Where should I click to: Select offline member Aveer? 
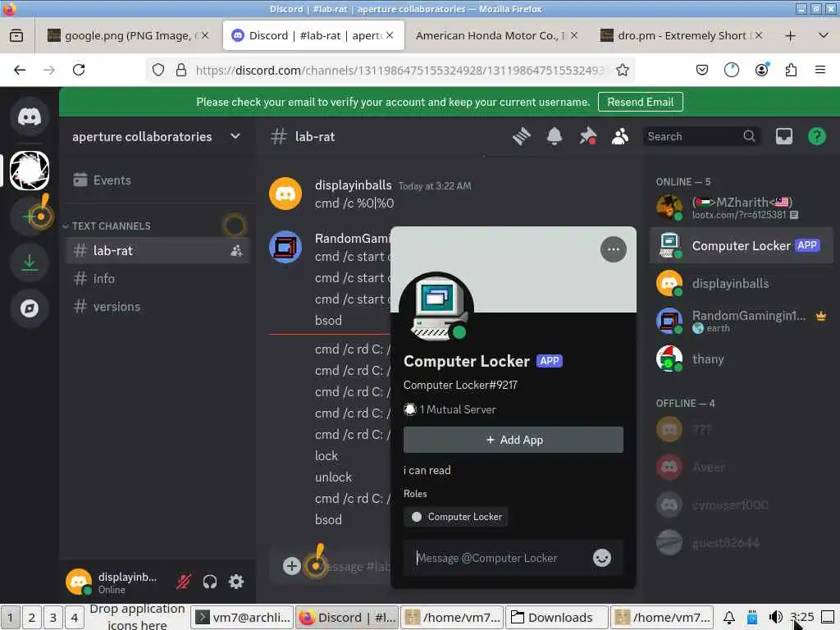click(742, 467)
